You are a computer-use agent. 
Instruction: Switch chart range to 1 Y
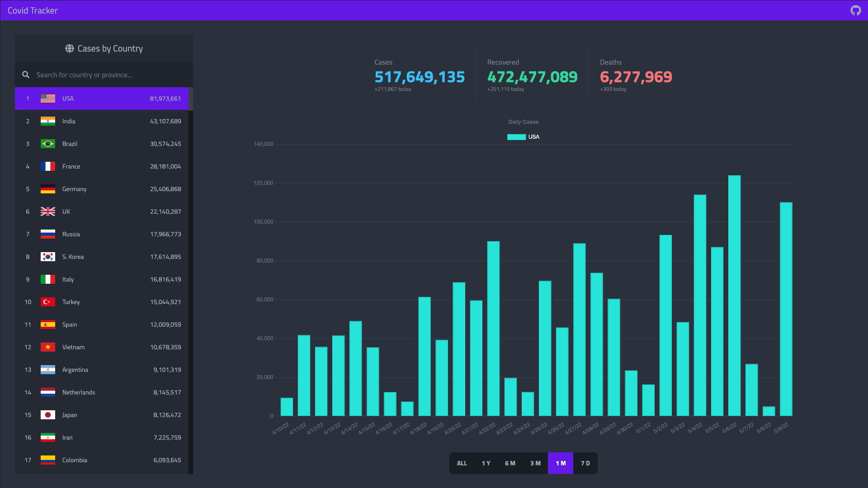(486, 463)
